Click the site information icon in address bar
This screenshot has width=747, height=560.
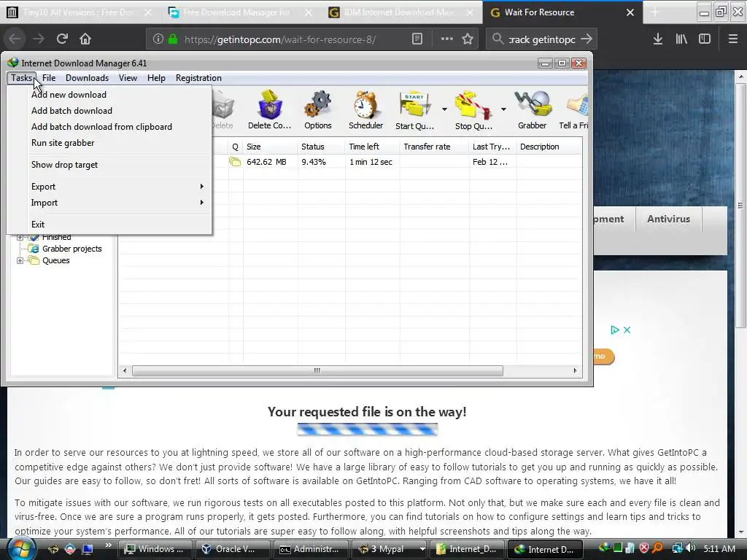158,39
